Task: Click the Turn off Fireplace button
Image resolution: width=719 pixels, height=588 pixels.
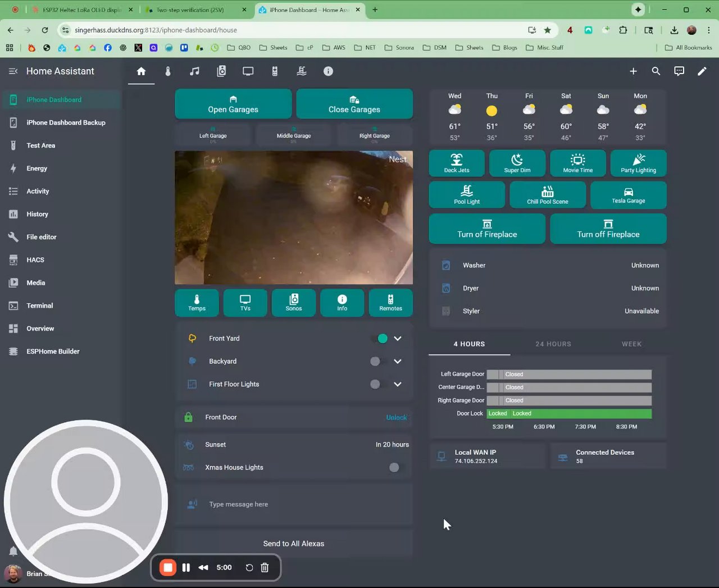Action: [x=608, y=229]
